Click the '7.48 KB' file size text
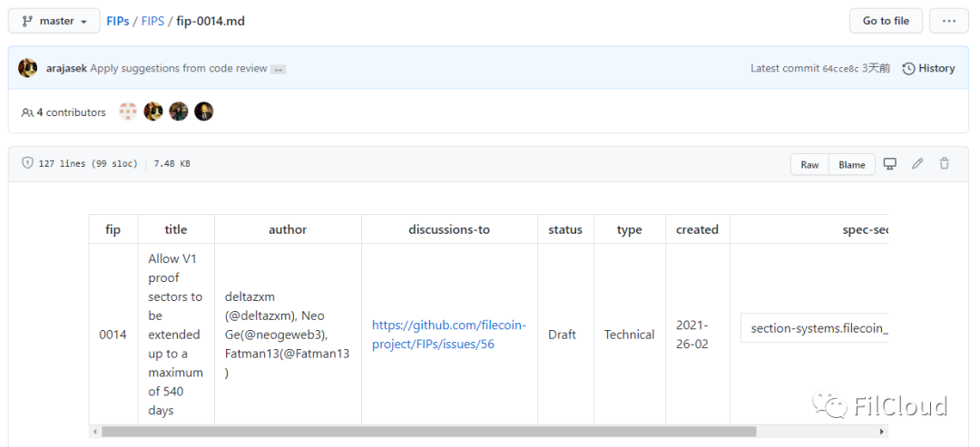Image resolution: width=980 pixels, height=447 pixels. 171,164
